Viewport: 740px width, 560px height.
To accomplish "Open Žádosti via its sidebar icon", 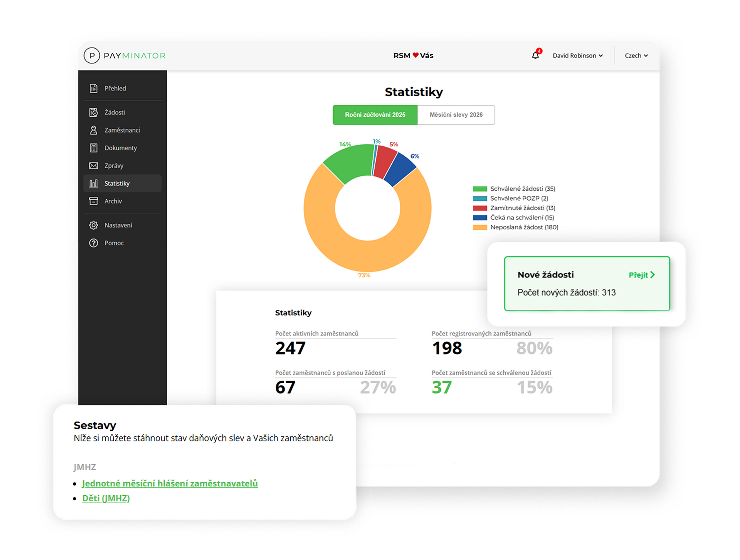I will (x=93, y=112).
